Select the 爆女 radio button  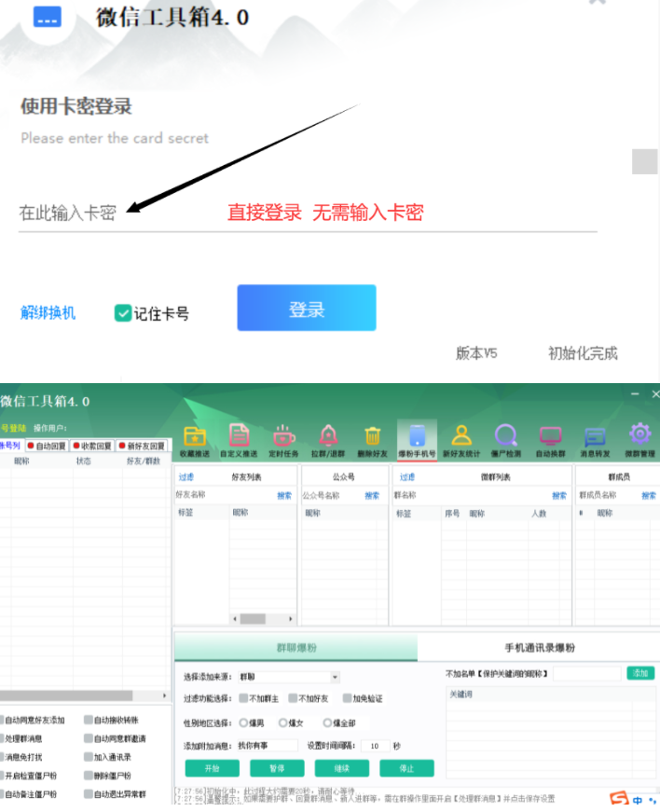pyautogui.click(x=283, y=723)
